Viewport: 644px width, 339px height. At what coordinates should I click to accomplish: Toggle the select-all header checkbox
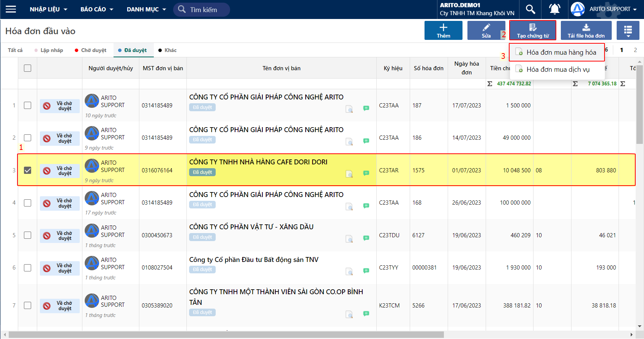[x=27, y=68]
